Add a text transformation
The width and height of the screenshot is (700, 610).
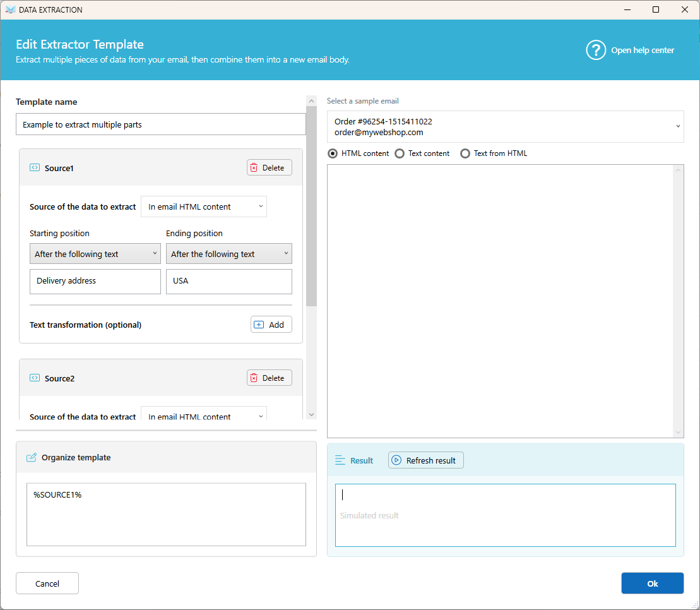pyautogui.click(x=271, y=325)
